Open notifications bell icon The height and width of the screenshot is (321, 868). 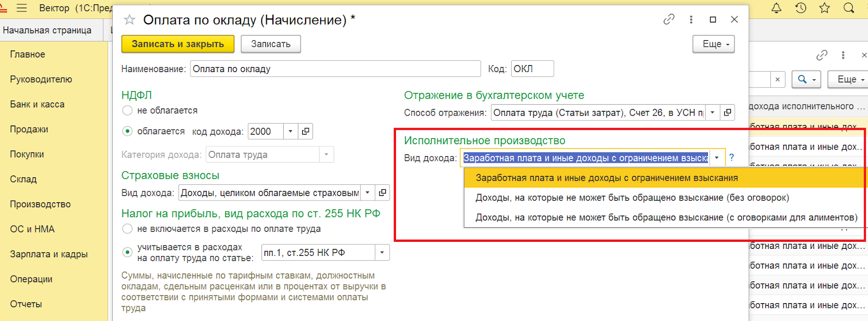[776, 8]
